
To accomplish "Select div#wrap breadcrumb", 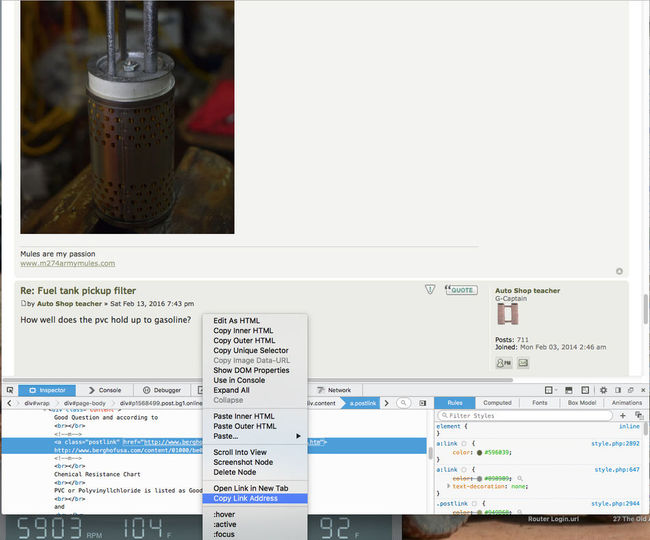I will tap(36, 403).
